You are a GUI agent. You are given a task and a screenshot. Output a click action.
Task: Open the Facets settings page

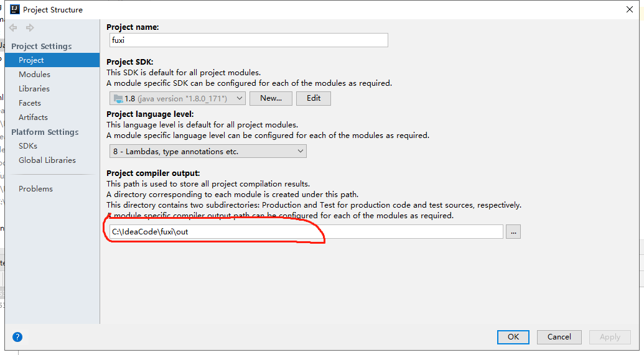30,103
